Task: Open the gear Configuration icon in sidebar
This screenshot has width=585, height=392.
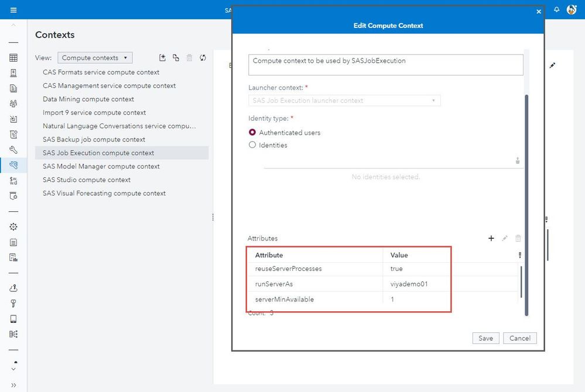Action: tap(13, 226)
